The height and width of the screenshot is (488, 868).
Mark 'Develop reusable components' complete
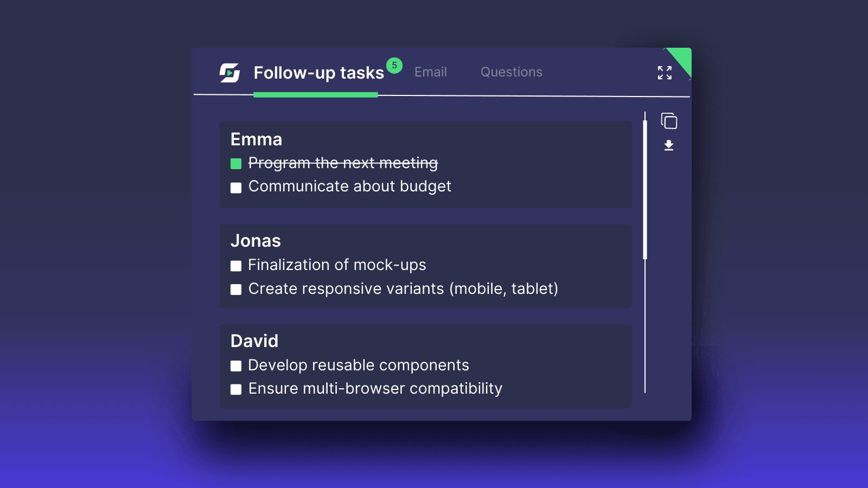pyautogui.click(x=236, y=366)
